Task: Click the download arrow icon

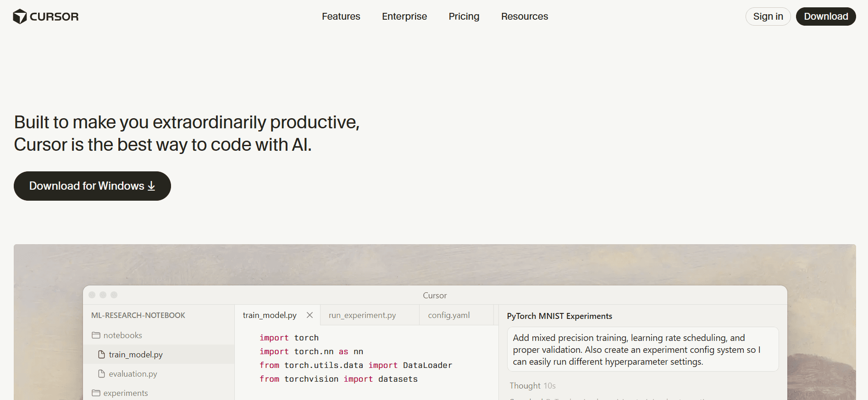Action: [x=151, y=186]
